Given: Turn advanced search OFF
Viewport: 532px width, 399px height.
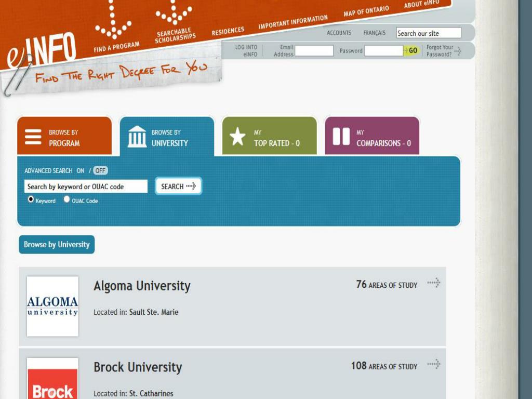Looking at the screenshot, I should 100,170.
